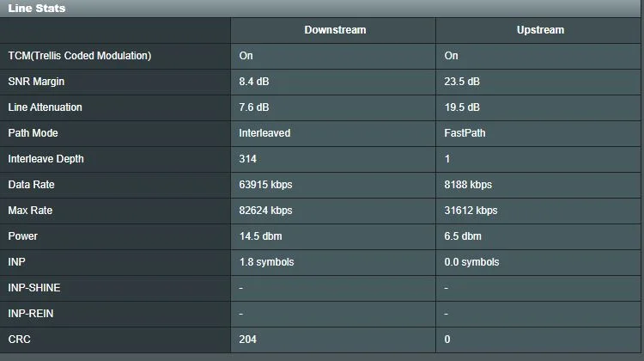Select the Downstream column header

335,30
